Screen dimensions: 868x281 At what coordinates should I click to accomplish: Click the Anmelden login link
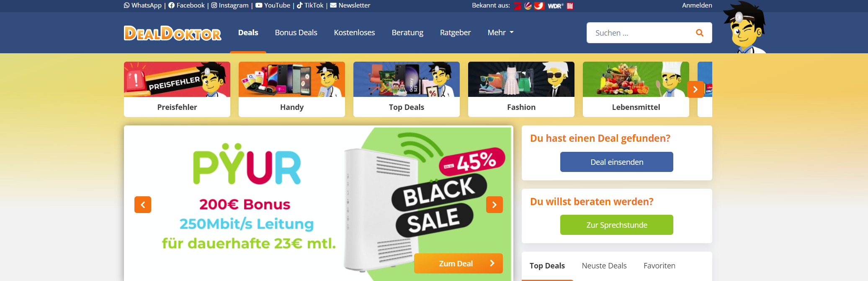point(697,5)
